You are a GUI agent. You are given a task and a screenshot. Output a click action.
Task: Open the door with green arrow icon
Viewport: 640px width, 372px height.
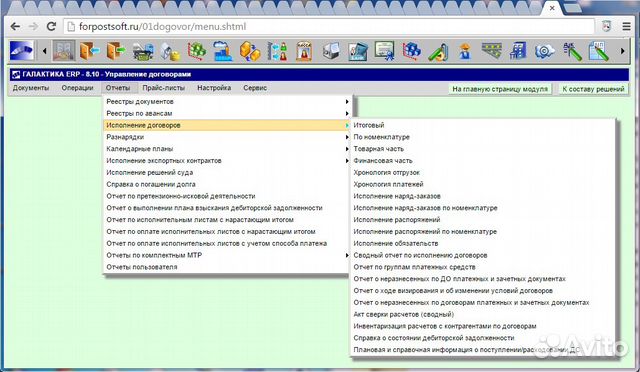point(116,51)
